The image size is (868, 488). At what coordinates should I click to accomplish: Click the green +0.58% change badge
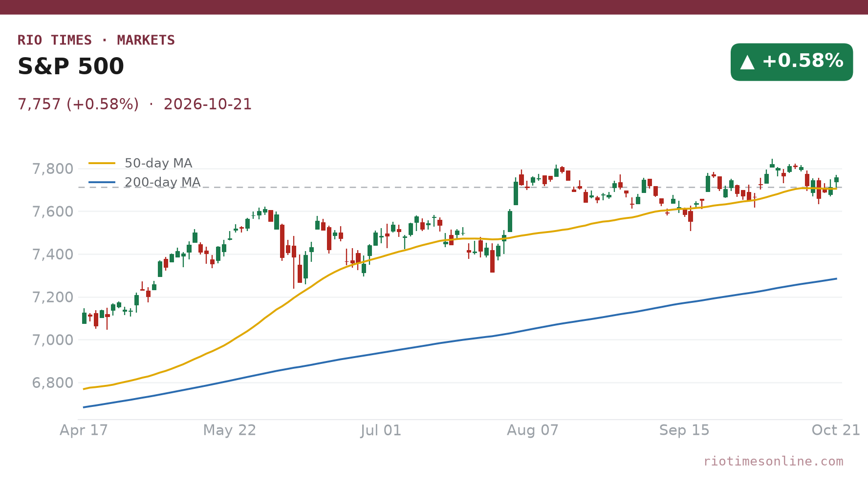tap(792, 62)
